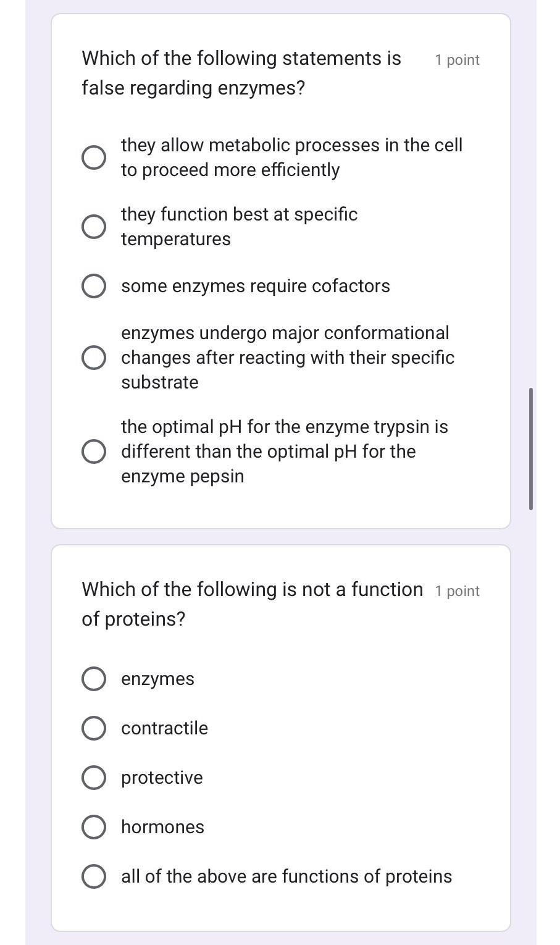560x945 pixels.
Task: Select the 'hormones' radio button
Action: click(x=93, y=827)
